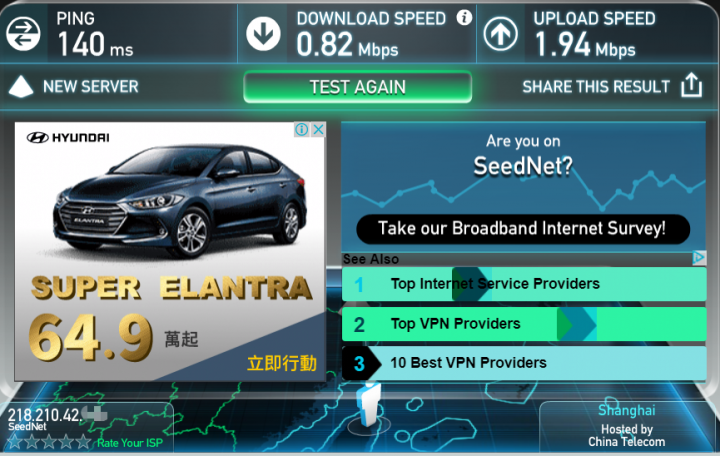Viewport: 720px width, 456px height.
Task: Click the user location marker on map
Action: [x=369, y=405]
